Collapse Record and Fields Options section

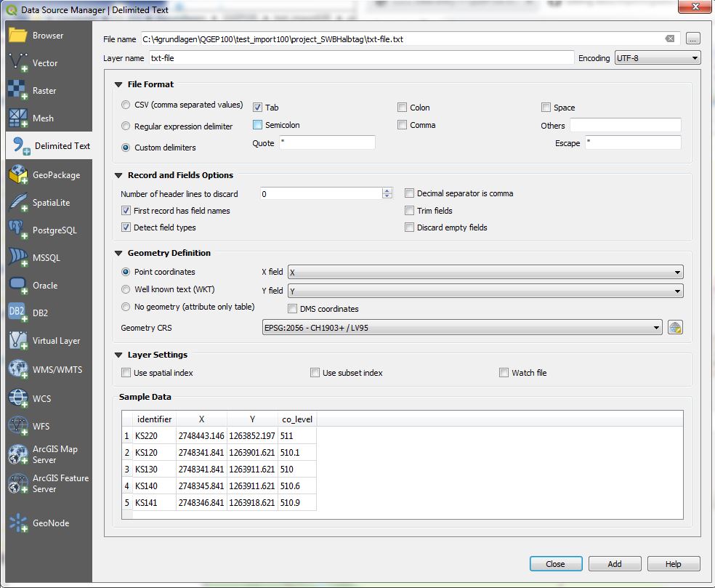click(x=118, y=175)
